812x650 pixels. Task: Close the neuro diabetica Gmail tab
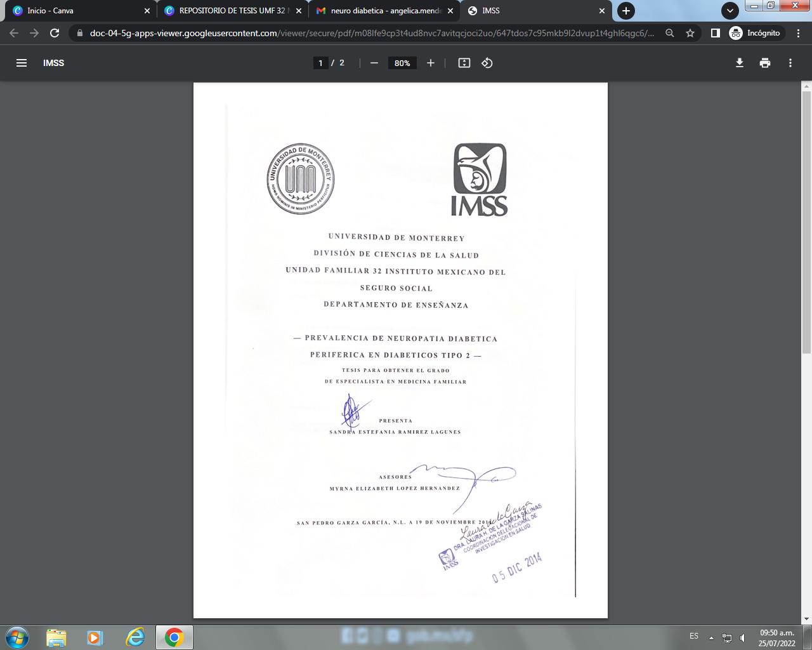point(450,11)
